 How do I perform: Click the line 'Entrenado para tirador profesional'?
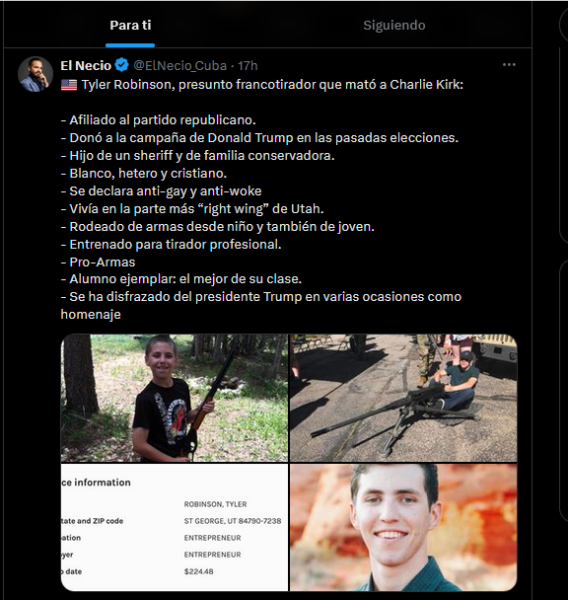[171, 245]
